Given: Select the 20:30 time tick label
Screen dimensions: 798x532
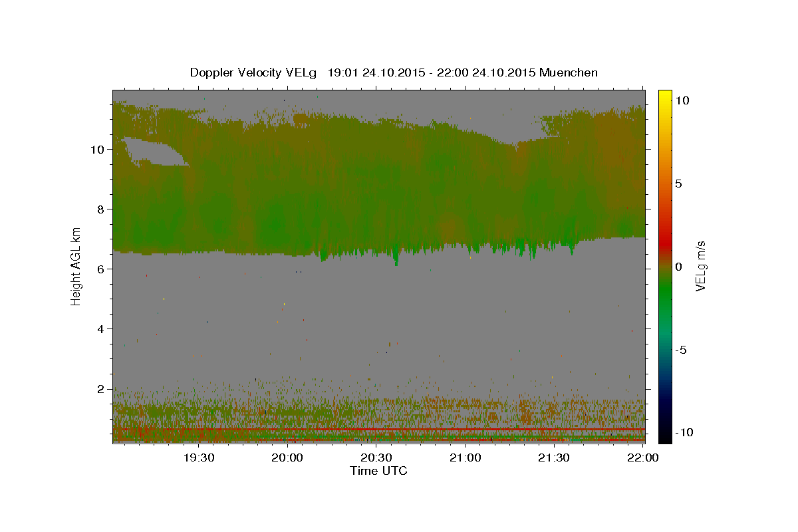Looking at the screenshot, I should [376, 458].
